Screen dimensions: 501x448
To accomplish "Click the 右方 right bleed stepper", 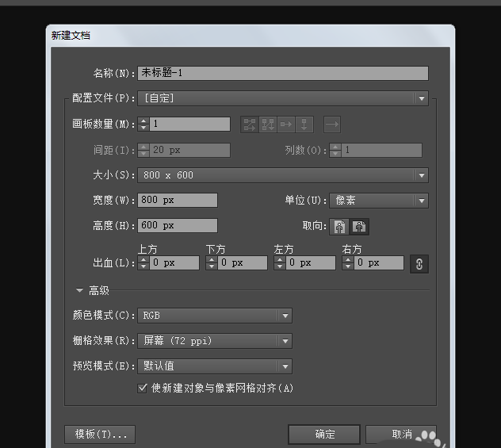I will 348,263.
